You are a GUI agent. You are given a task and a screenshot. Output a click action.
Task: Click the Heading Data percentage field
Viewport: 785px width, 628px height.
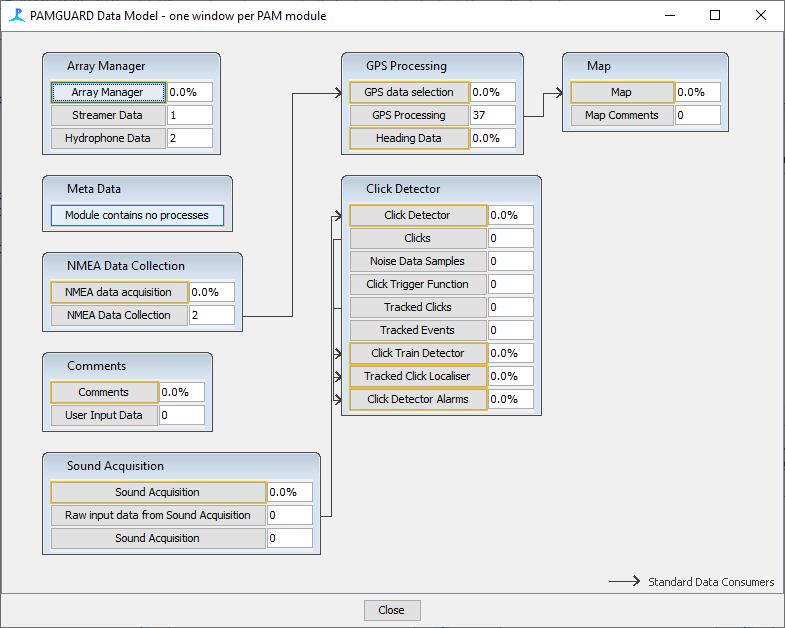493,138
